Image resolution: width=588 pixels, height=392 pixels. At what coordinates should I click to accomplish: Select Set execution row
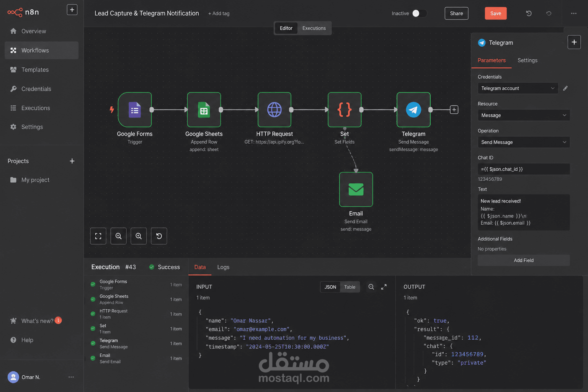[136, 329]
